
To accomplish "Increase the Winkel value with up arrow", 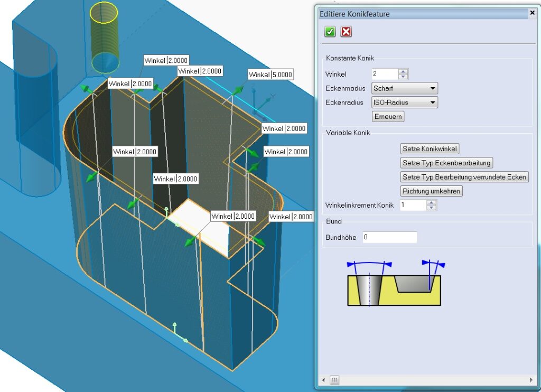I will coord(403,71).
